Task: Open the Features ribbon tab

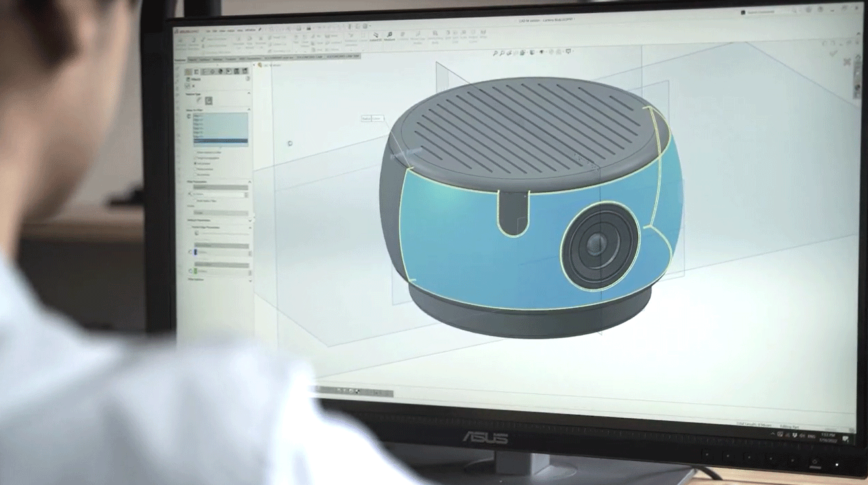Action: [180, 60]
